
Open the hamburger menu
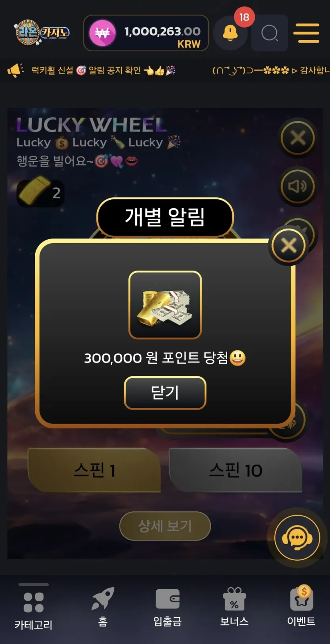(x=306, y=33)
